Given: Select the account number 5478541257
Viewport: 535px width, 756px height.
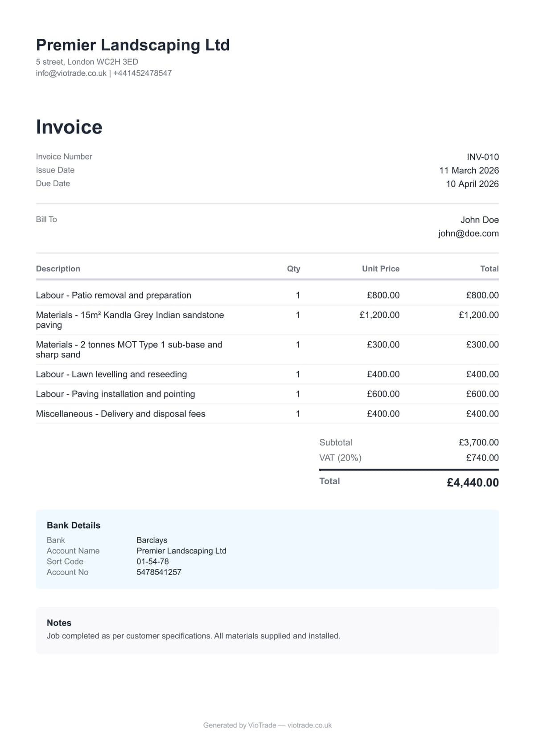Looking at the screenshot, I should click(x=159, y=572).
